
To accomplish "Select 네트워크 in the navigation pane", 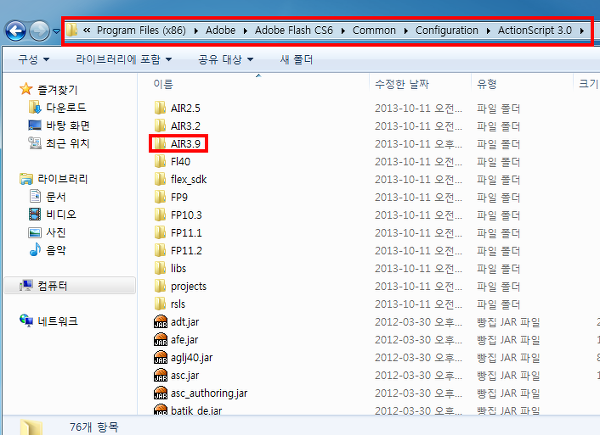I will point(49,321).
